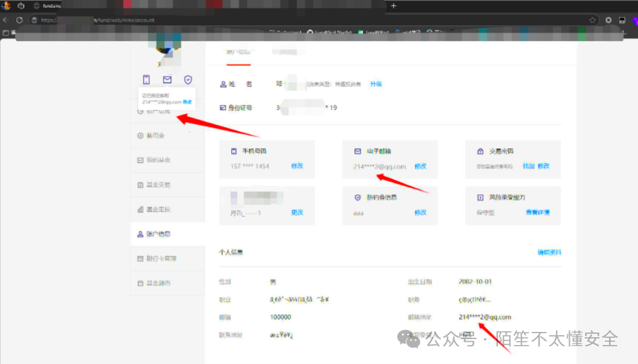This screenshot has height=364, width=638.
Task: Select the red-underlined account info tab
Action: coord(238,52)
